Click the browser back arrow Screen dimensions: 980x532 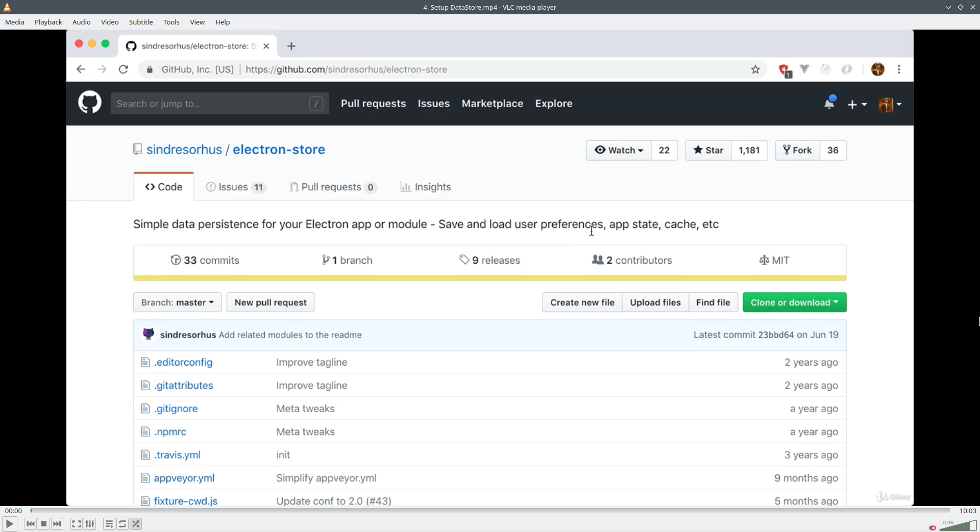pos(81,69)
